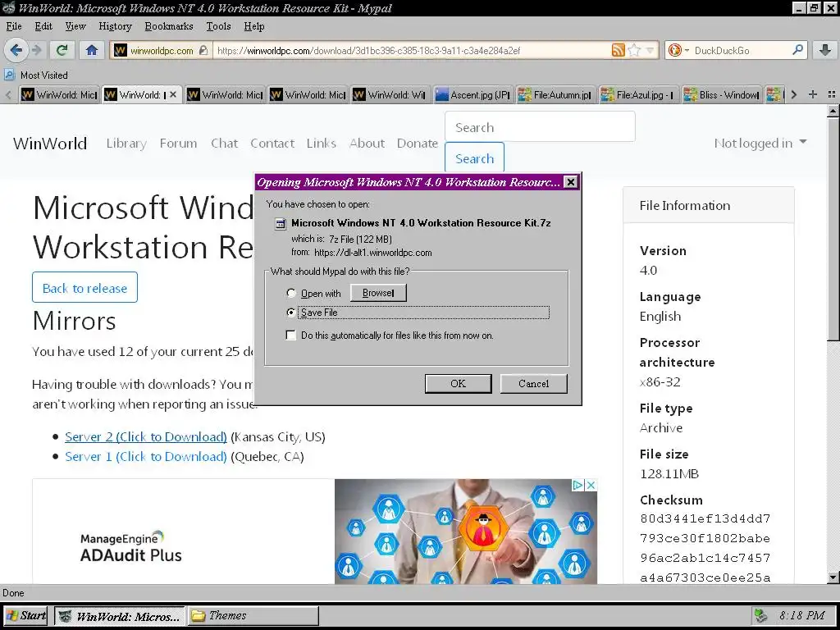Select the Open with radio button
Viewport: 840px width, 630px height.
point(291,293)
